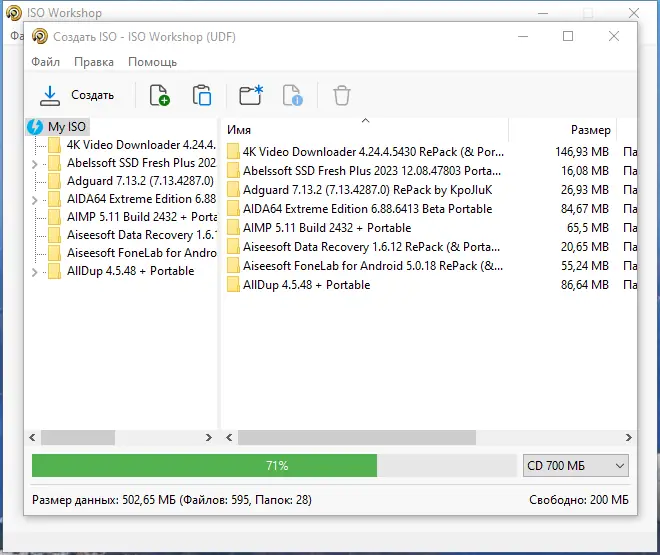The width and height of the screenshot is (660, 555).
Task: Click the 84,67 MB size cell
Action: (585, 209)
